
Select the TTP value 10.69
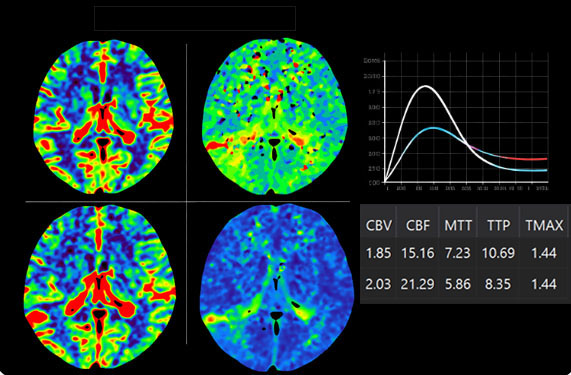tap(498, 253)
